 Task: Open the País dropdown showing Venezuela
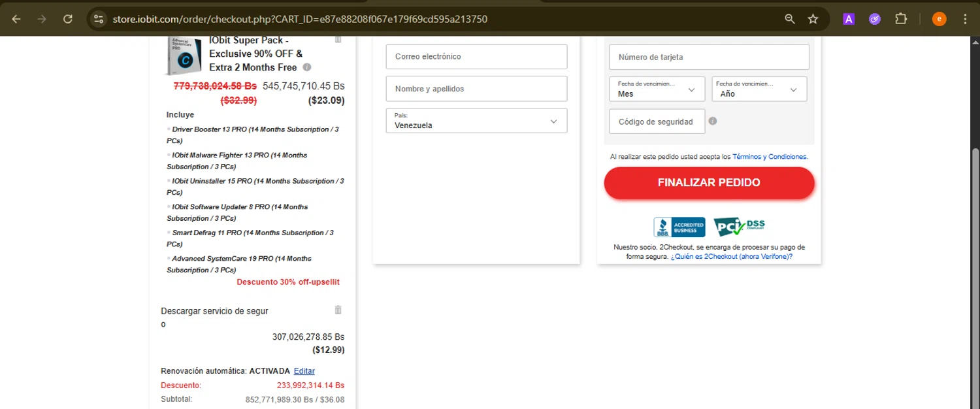point(476,121)
